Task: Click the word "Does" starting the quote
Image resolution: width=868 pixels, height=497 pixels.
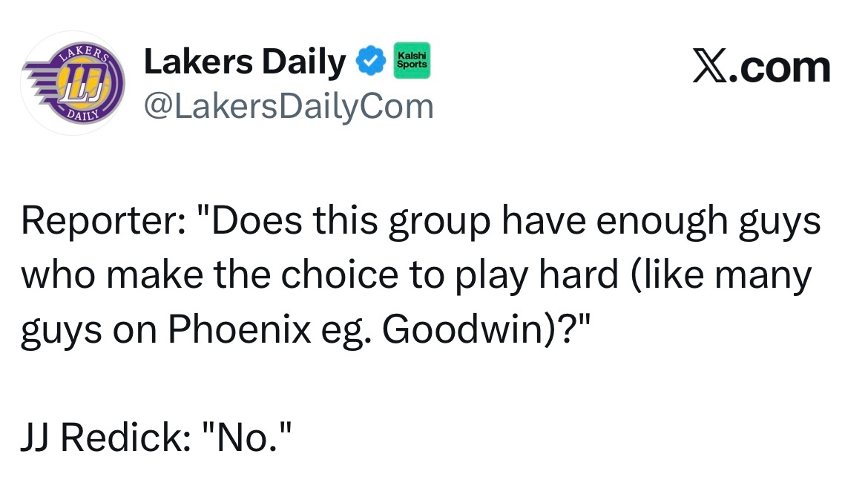Action: pyautogui.click(x=257, y=221)
